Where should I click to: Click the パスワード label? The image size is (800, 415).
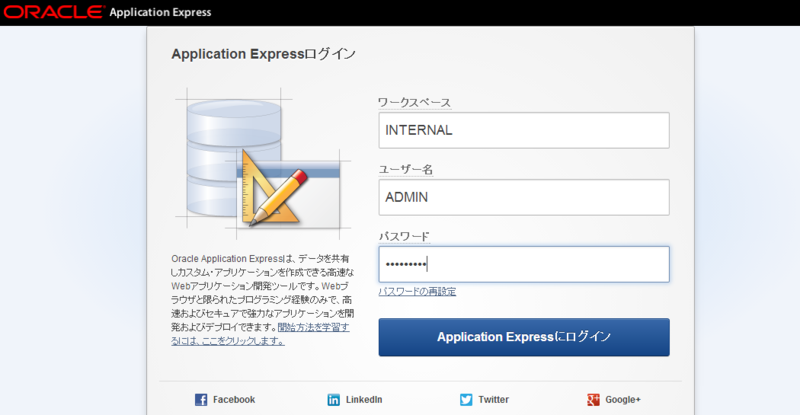(x=404, y=236)
